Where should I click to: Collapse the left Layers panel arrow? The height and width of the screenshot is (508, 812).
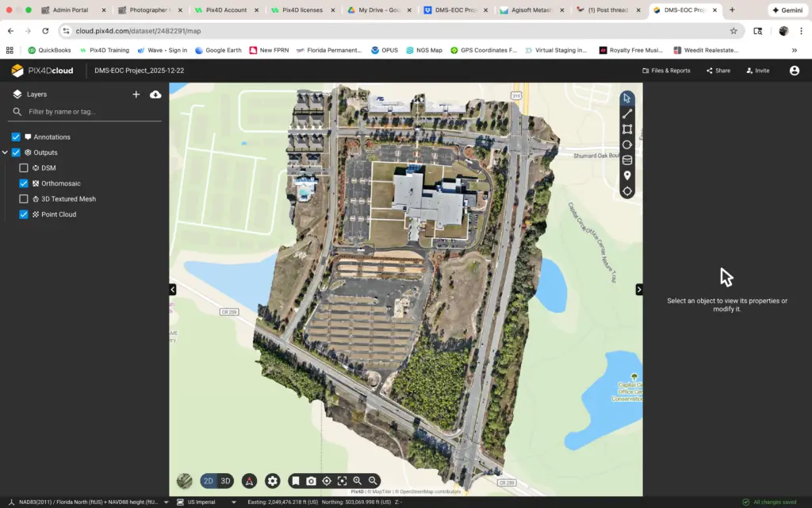click(173, 290)
